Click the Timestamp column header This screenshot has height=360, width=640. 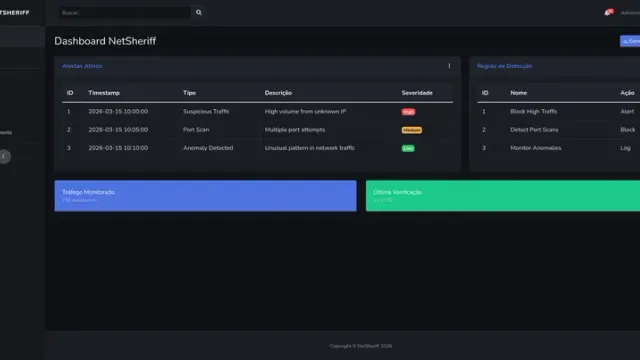point(104,93)
